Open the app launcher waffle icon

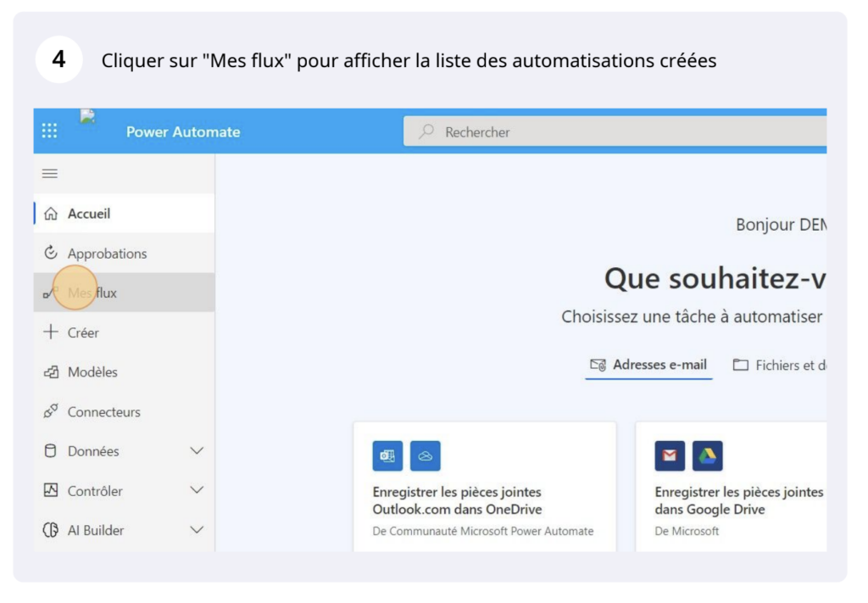50,131
